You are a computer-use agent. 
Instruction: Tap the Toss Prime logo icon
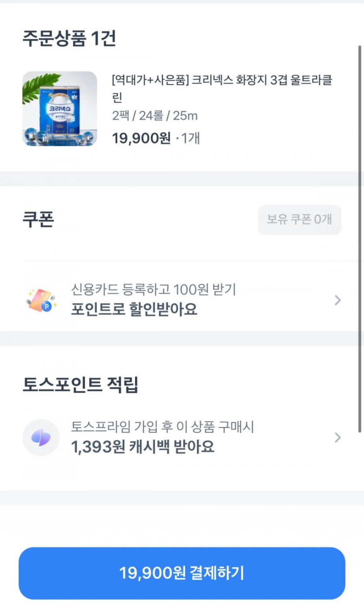[x=41, y=437]
